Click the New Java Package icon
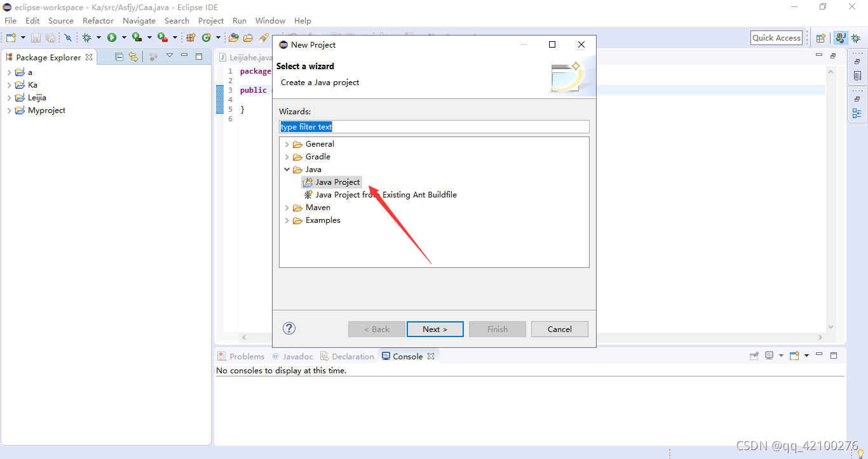 (x=191, y=38)
